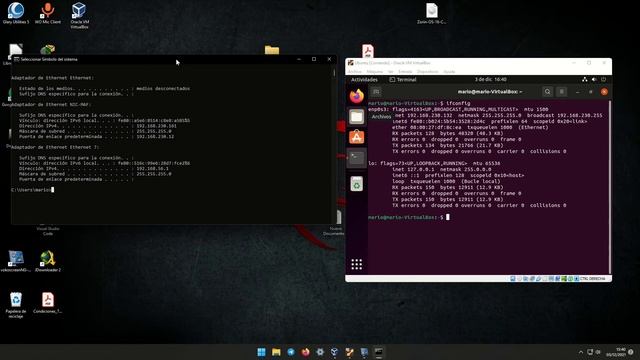Click VirtualBox status bar hard disk icon
Image resolution: width=640 pixels, height=360 pixels.
pos(513,279)
